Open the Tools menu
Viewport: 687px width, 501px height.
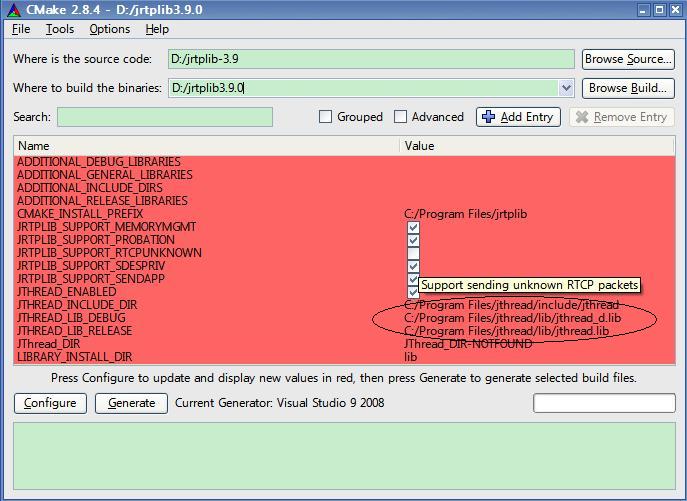[60, 29]
